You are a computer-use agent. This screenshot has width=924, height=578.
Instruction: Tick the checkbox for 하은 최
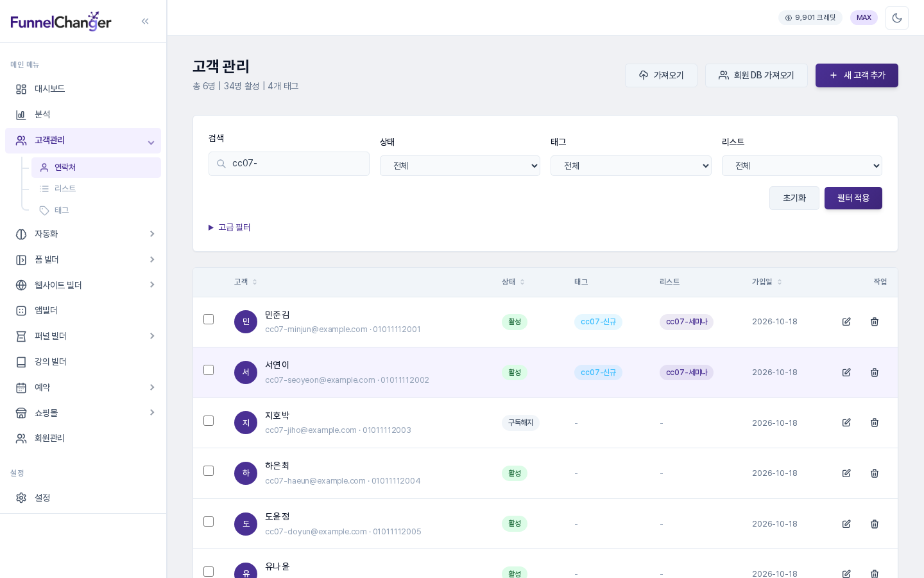(x=209, y=471)
